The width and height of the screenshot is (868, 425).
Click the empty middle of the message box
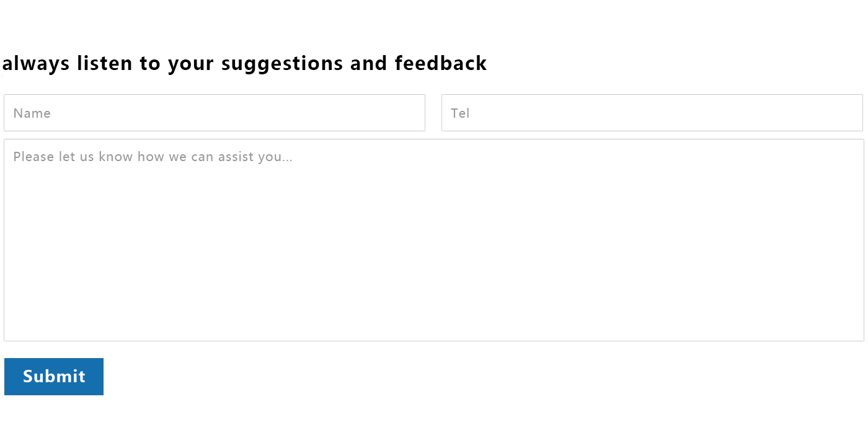point(433,248)
